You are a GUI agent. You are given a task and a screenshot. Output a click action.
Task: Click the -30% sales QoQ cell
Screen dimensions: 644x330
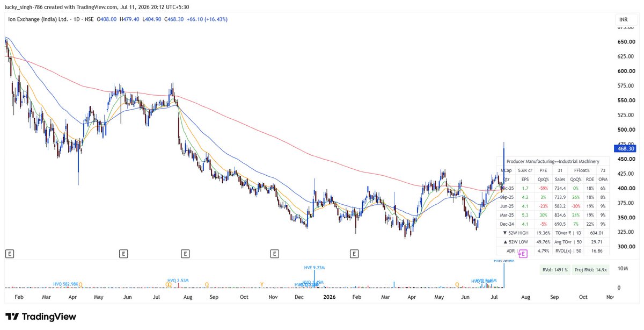point(576,207)
